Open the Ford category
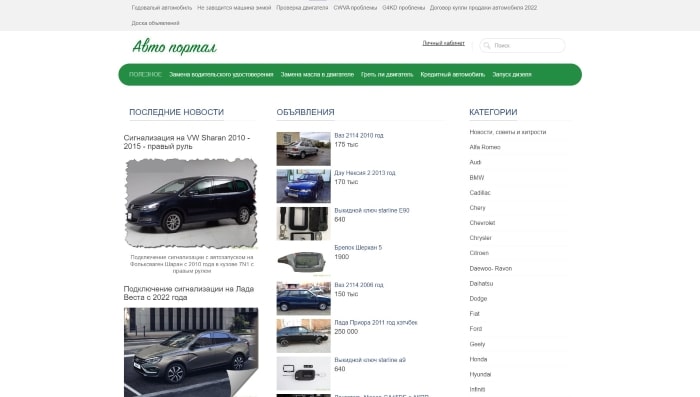Viewport: 700px width, 397px height. pyautogui.click(x=476, y=329)
